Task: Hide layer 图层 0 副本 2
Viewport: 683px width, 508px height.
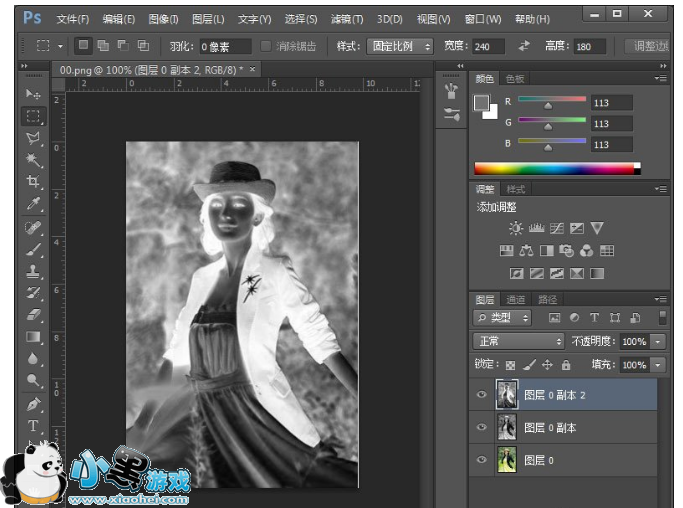Action: pos(482,395)
